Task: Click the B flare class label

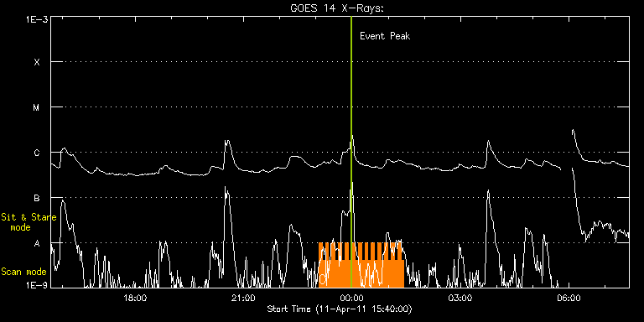Action: tap(37, 198)
